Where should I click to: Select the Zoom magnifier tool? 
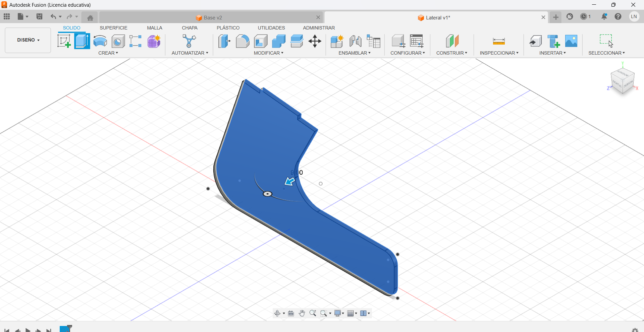[x=313, y=313]
